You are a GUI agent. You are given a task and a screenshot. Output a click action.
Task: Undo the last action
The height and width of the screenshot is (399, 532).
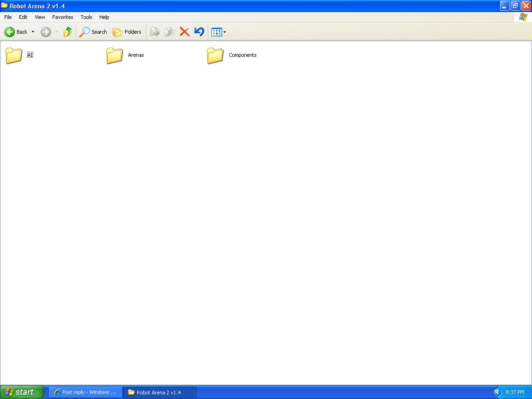pyautogui.click(x=199, y=32)
